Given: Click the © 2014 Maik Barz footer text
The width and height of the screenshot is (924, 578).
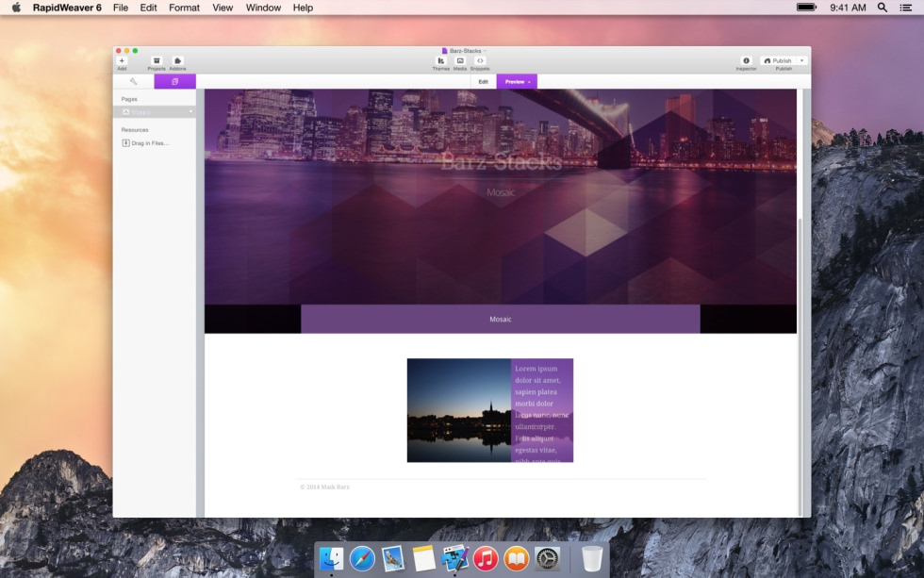Looking at the screenshot, I should [324, 487].
